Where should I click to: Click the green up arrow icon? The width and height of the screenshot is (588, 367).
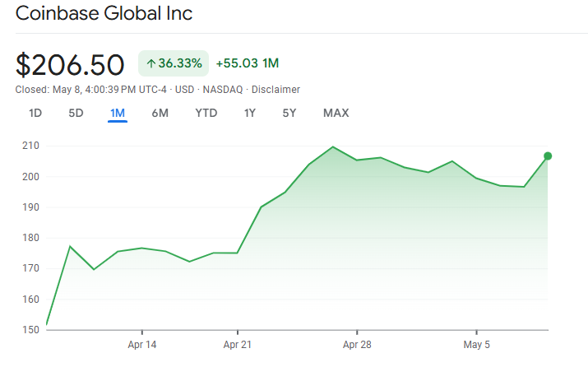click(151, 63)
